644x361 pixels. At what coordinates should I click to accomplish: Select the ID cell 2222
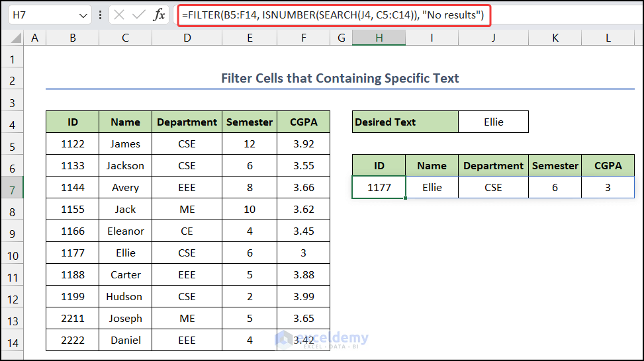[72, 340]
